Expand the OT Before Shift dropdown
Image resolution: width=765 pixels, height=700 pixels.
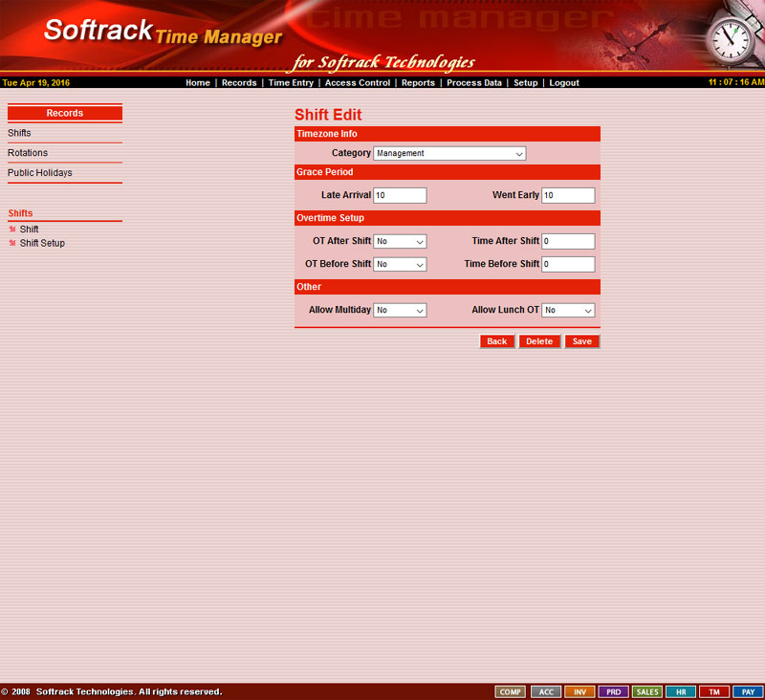pos(400,264)
